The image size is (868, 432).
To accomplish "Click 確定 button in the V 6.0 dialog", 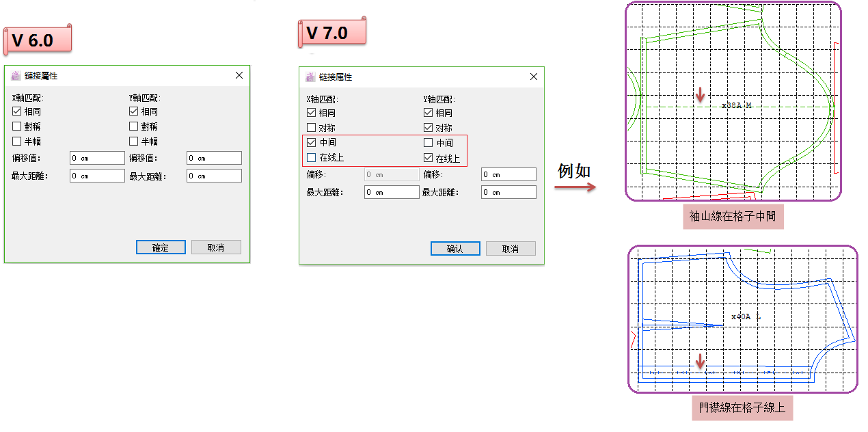I will [x=161, y=247].
